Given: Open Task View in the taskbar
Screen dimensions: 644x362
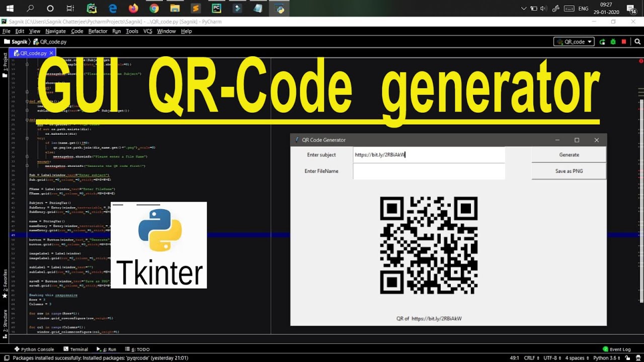Looking at the screenshot, I should [70, 9].
